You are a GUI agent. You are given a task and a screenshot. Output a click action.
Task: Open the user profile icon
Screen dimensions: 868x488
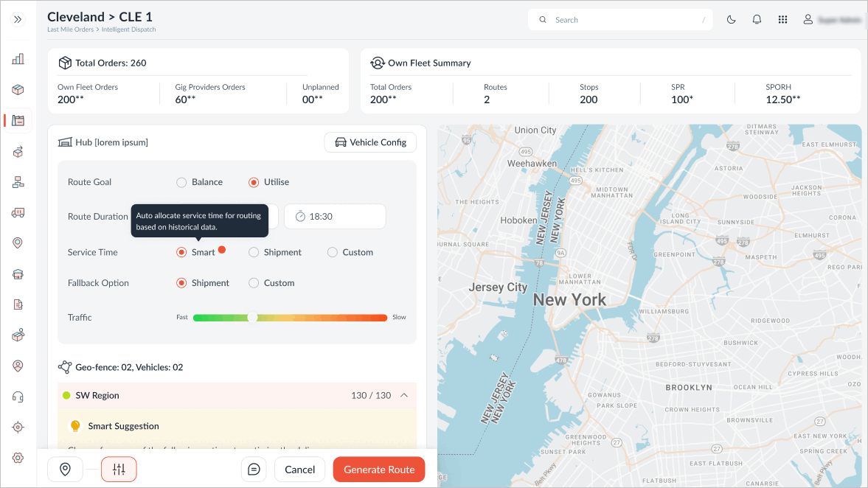pos(808,19)
